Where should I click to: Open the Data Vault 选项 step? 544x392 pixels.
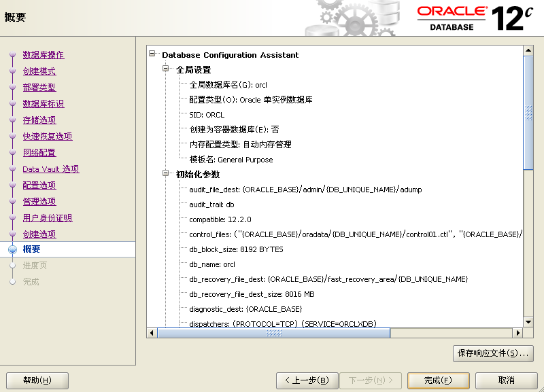[x=51, y=168]
